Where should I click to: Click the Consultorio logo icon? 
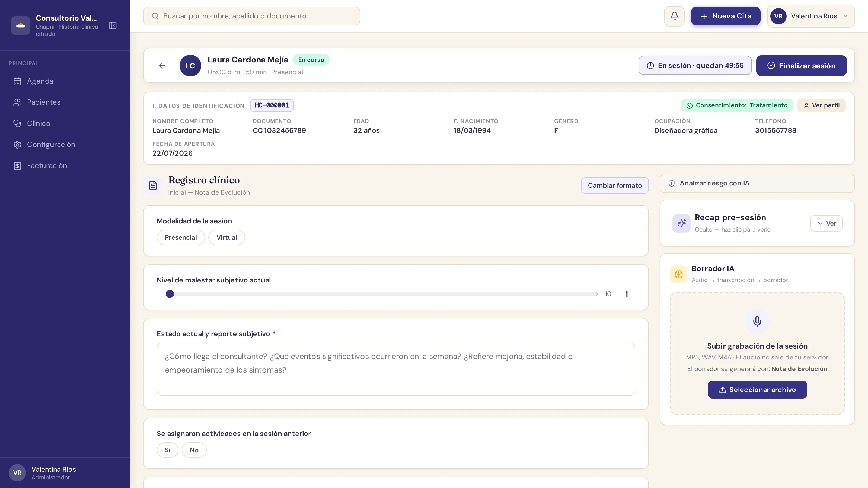(21, 25)
